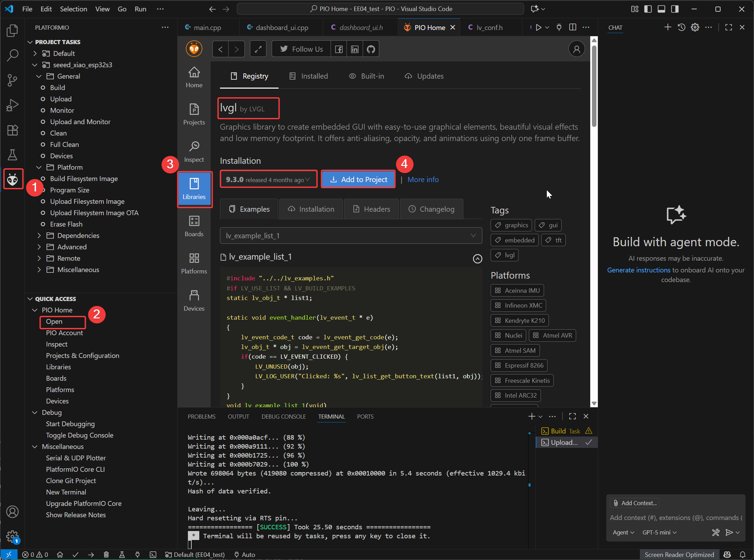Toggle the primary side bar layout icon
The image size is (754, 560).
click(x=648, y=9)
